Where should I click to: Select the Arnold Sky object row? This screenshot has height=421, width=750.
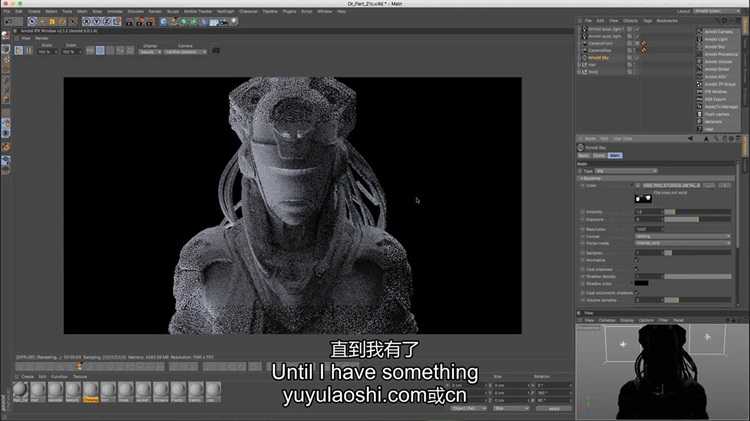coord(598,57)
